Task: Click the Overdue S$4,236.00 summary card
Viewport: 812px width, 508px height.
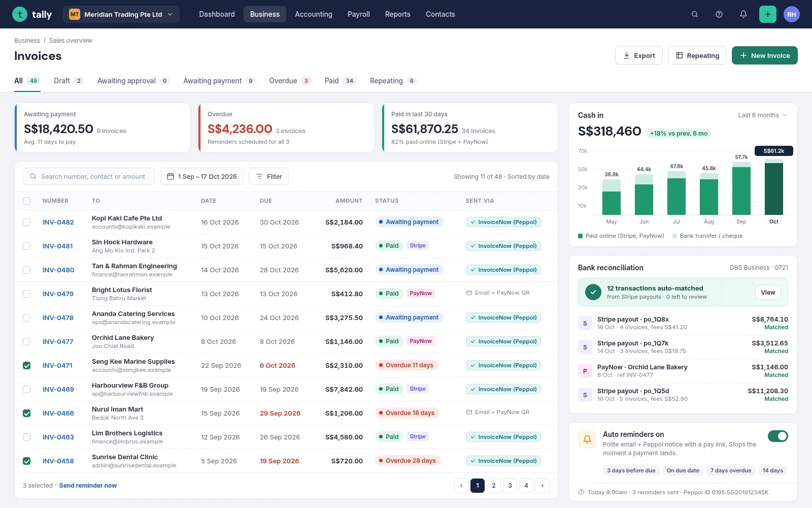Action: click(286, 128)
